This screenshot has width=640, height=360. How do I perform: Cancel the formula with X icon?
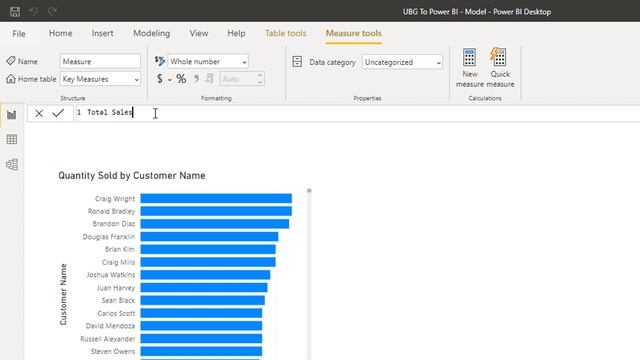tap(39, 113)
